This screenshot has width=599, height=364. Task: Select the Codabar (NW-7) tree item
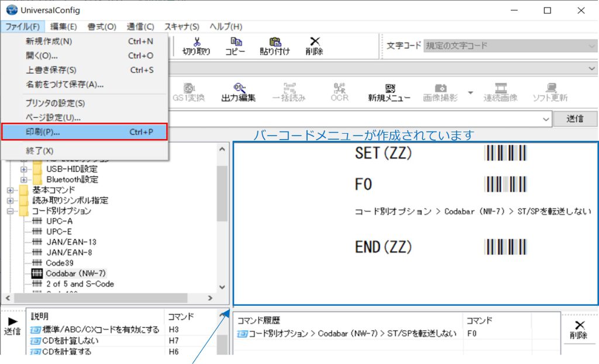click(75, 273)
